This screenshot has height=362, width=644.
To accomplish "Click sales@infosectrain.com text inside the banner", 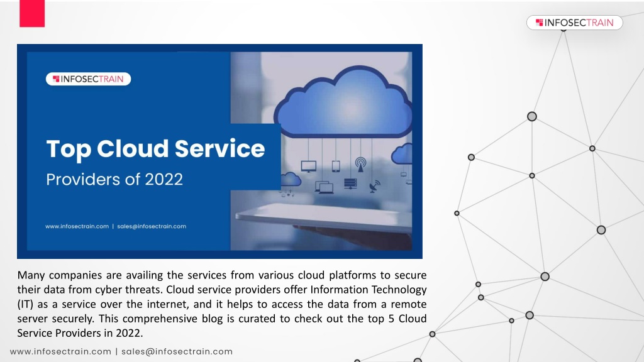I will click(x=152, y=226).
